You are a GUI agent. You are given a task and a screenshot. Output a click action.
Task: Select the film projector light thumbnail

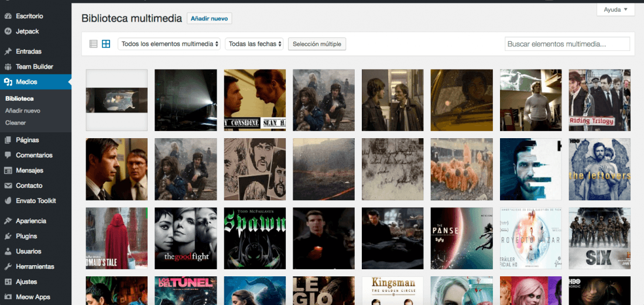(186, 100)
